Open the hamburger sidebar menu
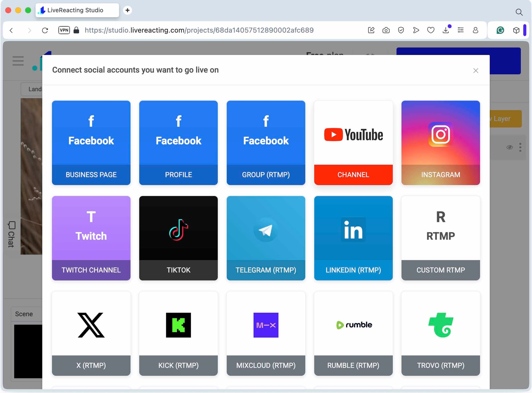 (x=18, y=61)
